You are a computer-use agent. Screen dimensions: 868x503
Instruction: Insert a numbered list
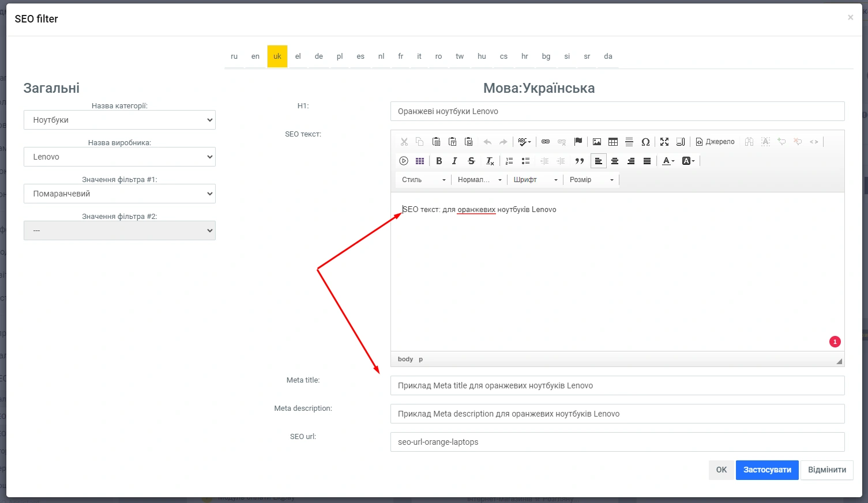click(x=509, y=161)
